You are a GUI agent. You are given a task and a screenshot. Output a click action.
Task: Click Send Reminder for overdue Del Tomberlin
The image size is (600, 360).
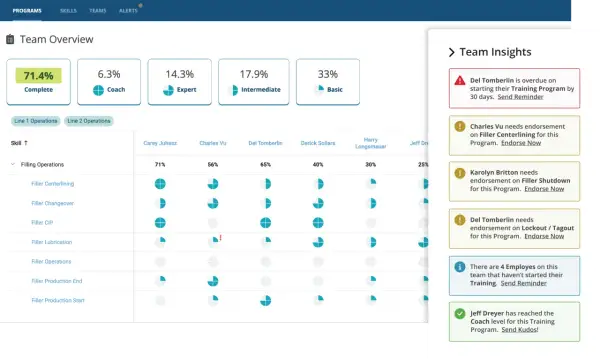[x=520, y=97]
